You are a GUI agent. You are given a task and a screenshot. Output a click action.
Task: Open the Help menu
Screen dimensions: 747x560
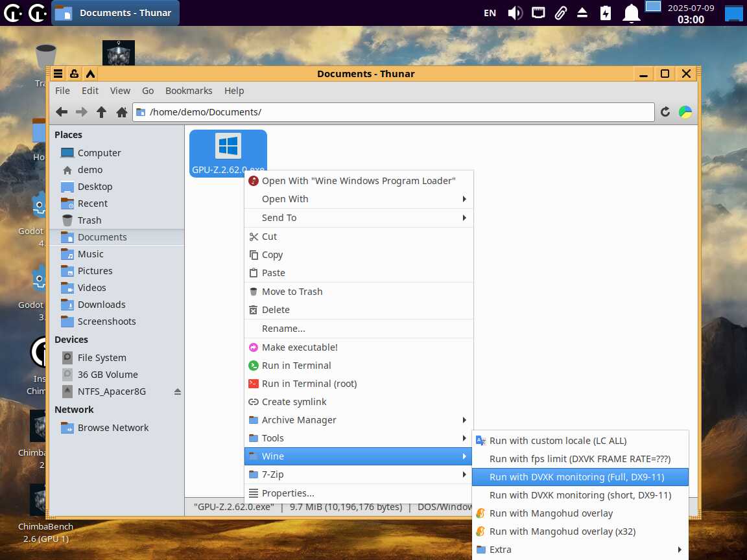coord(234,91)
